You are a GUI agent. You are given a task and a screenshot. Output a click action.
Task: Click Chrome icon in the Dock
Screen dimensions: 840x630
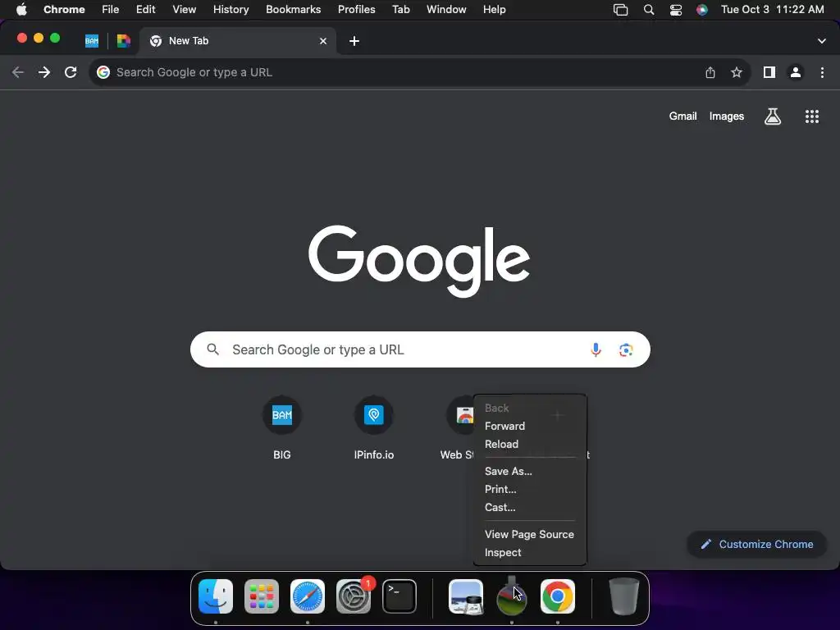pos(558,596)
